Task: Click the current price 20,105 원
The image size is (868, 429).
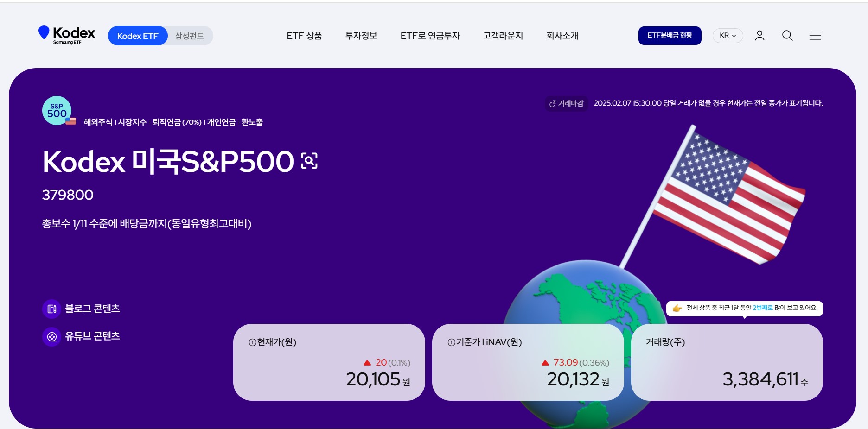Action: pos(378,379)
